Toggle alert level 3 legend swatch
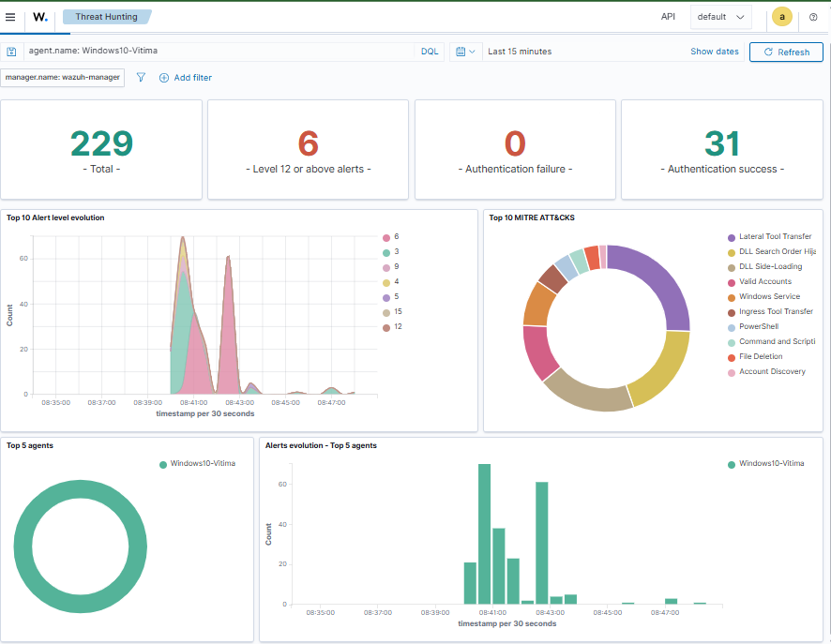Viewport: 831px width, 644px height. [x=386, y=252]
